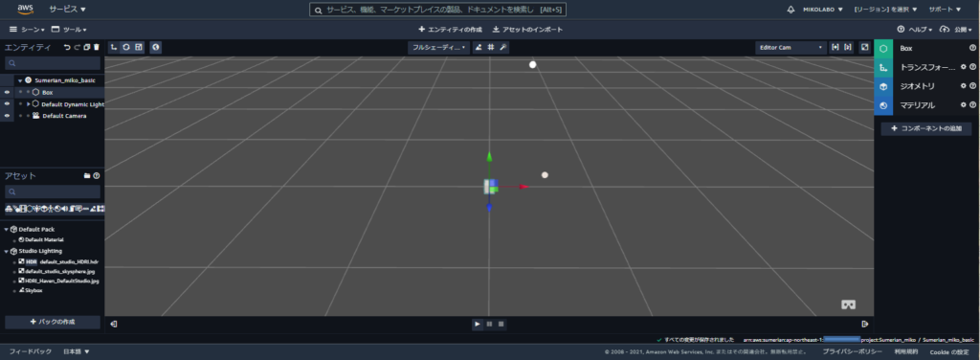This screenshot has width=980, height=360.
Task: Click the world/local coordinate globe icon
Action: (x=156, y=48)
